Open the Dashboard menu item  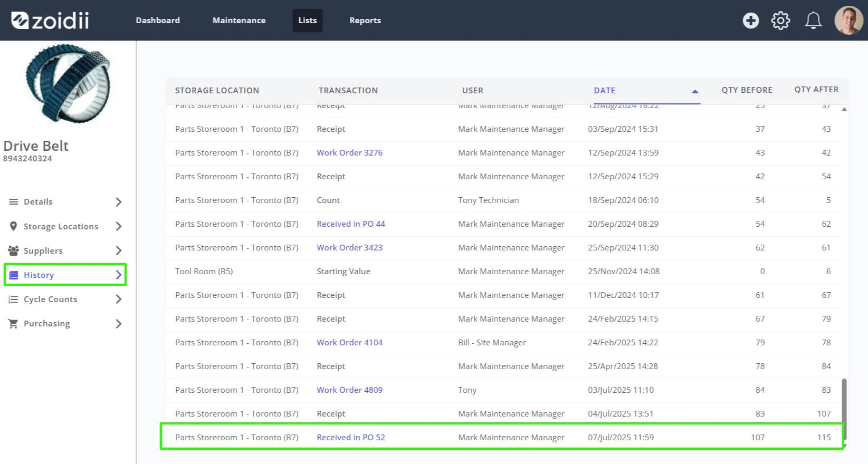coord(158,21)
